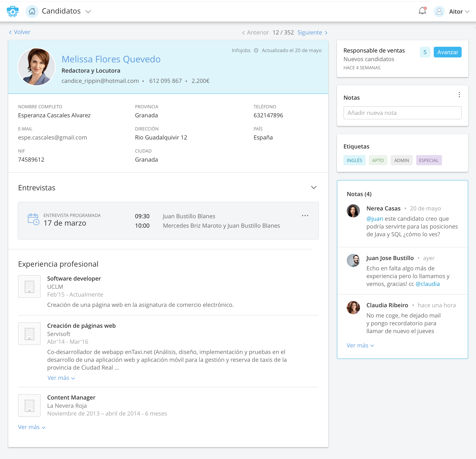This screenshot has height=459, width=476.
Task: Open the name Melissa Flores Quevedo link
Action: click(111, 59)
